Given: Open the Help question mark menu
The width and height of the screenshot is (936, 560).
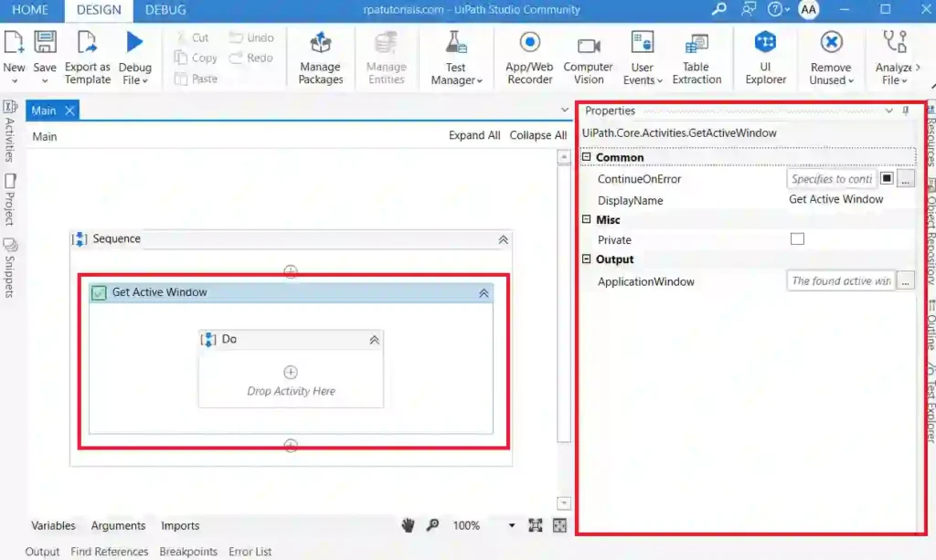Looking at the screenshot, I should pyautogui.click(x=778, y=9).
